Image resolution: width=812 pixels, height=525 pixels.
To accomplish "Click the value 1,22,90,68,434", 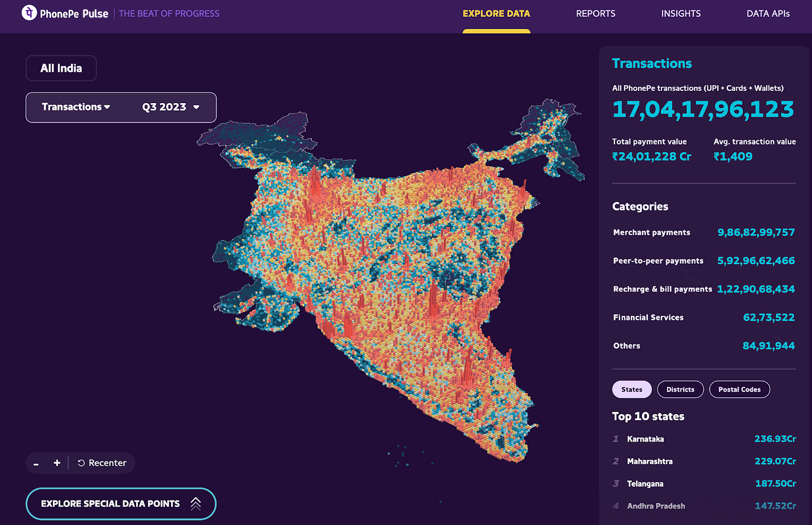I will (756, 289).
